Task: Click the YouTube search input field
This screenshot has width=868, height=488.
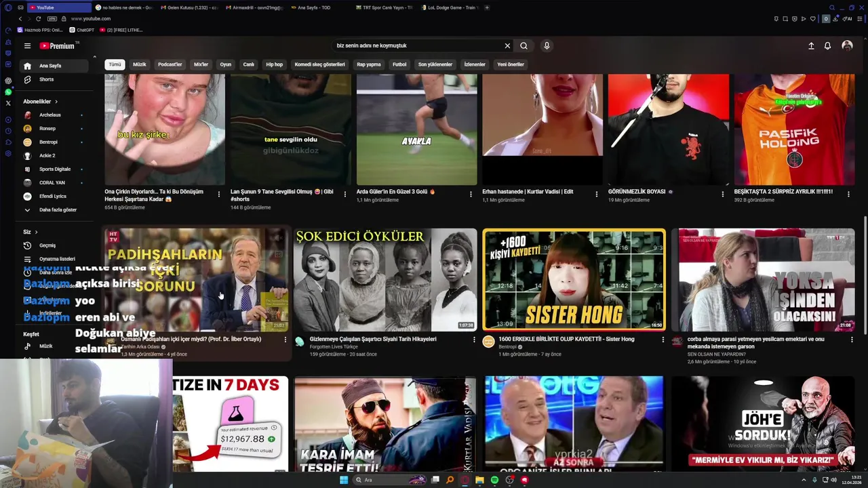Action: pos(417,46)
